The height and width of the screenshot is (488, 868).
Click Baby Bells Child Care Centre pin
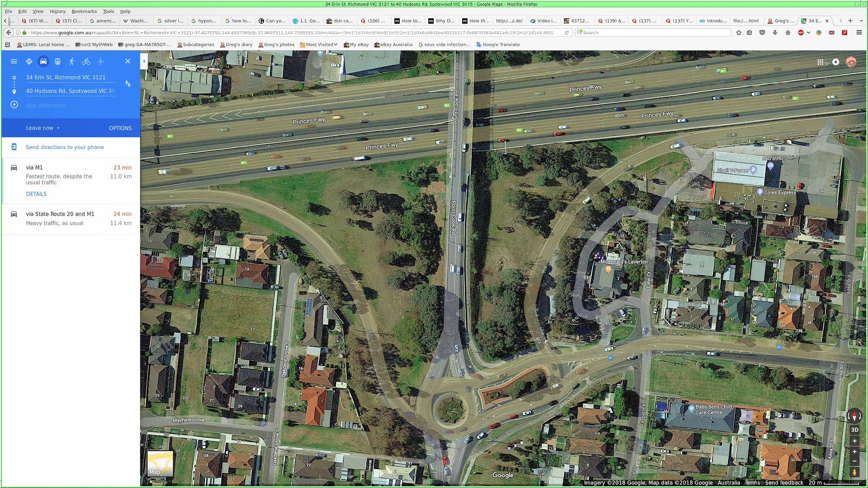[x=691, y=409]
